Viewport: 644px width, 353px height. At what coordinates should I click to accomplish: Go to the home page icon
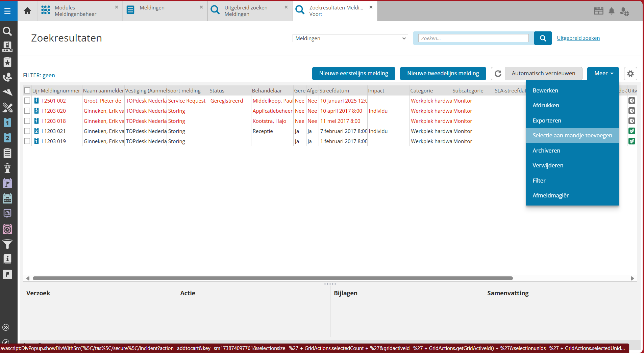(27, 11)
